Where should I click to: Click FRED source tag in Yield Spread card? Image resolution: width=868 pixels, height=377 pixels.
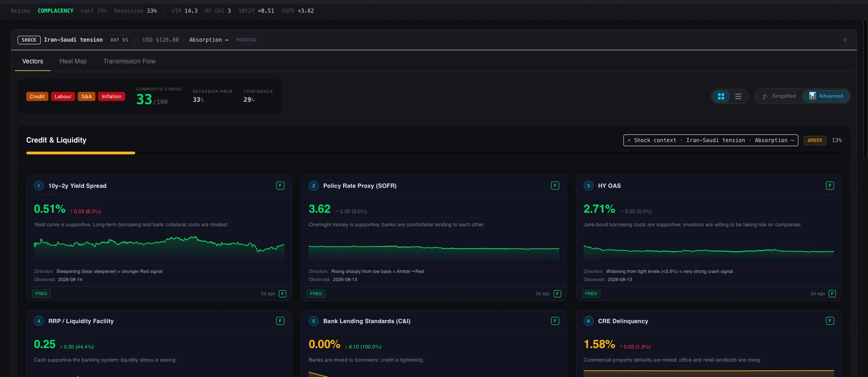click(x=41, y=294)
